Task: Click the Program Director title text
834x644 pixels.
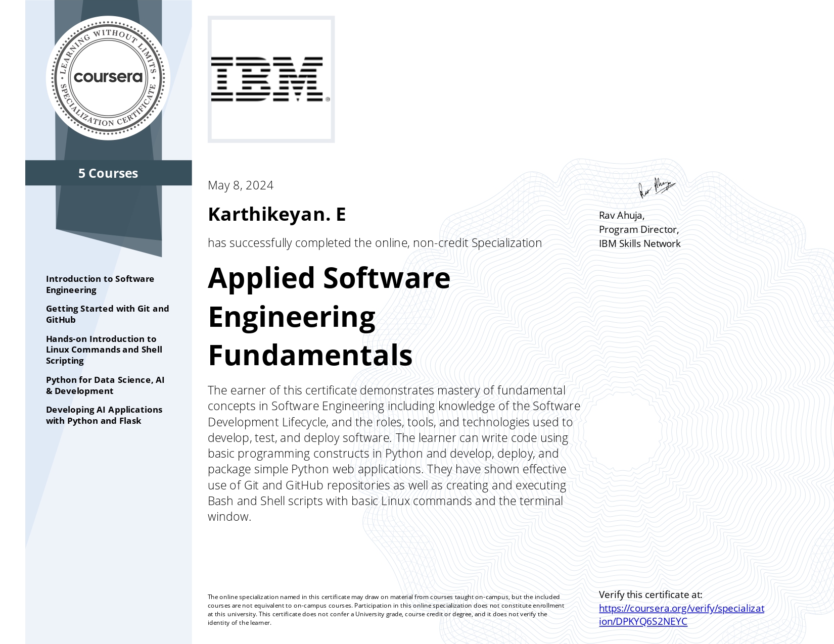Action: pos(638,229)
